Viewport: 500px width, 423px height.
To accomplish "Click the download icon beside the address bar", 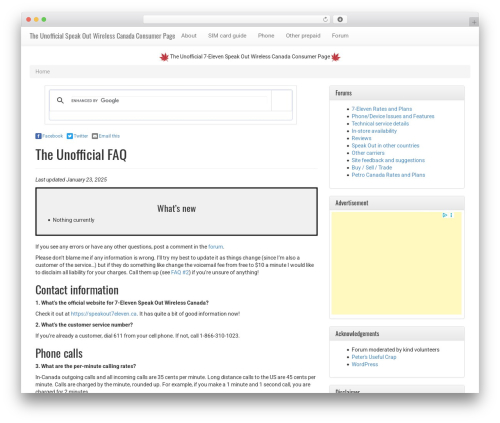I will [x=340, y=19].
